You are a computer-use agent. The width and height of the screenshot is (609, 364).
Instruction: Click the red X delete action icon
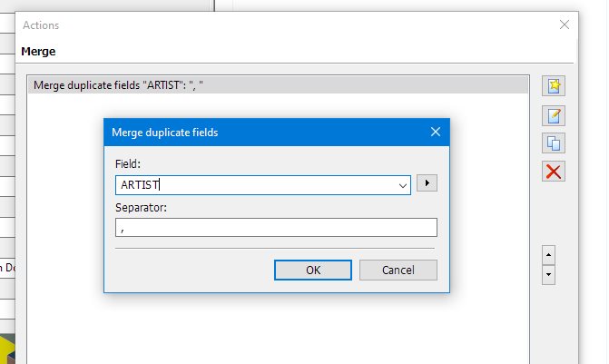point(554,172)
